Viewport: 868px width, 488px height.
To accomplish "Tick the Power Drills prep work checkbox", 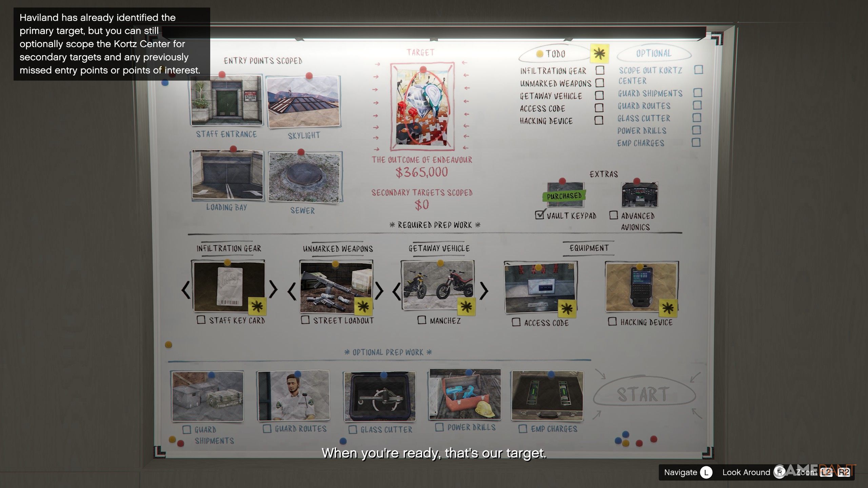I will 439,427.
